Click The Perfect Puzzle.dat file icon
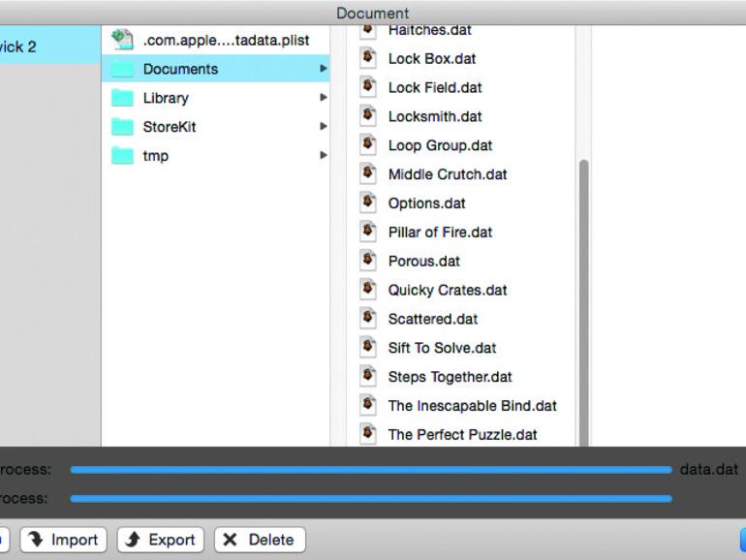 tap(368, 434)
